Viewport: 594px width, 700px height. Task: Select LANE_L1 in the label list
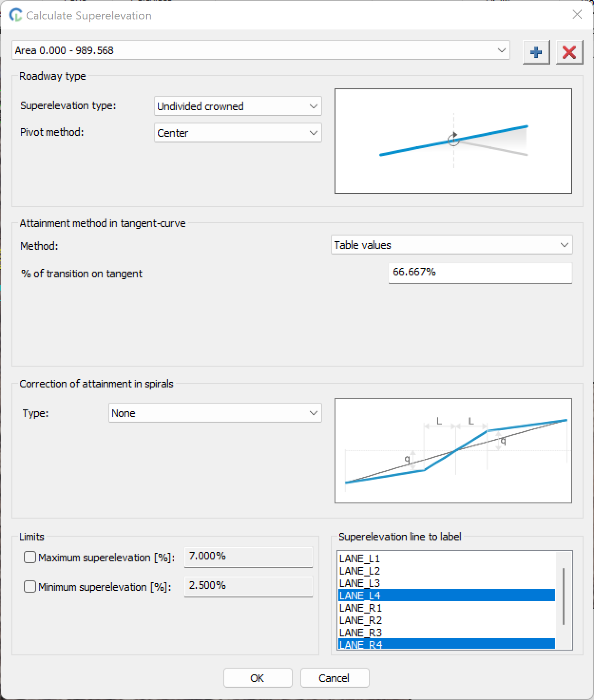[x=360, y=558]
